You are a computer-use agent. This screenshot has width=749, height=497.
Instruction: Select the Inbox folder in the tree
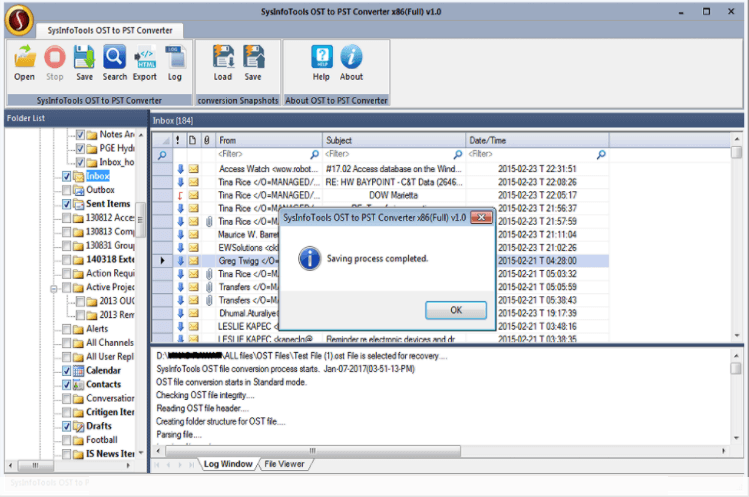point(98,176)
